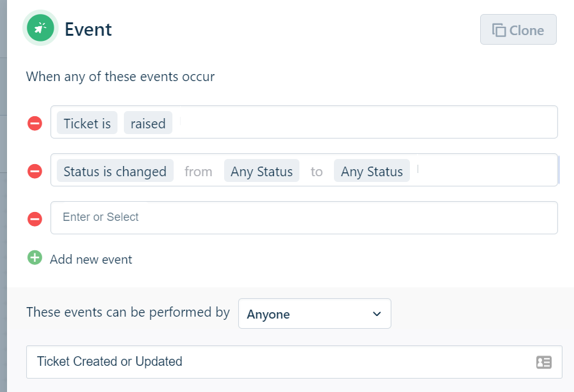
Task: Focus the 'Enter or Select' event field
Action: [304, 218]
